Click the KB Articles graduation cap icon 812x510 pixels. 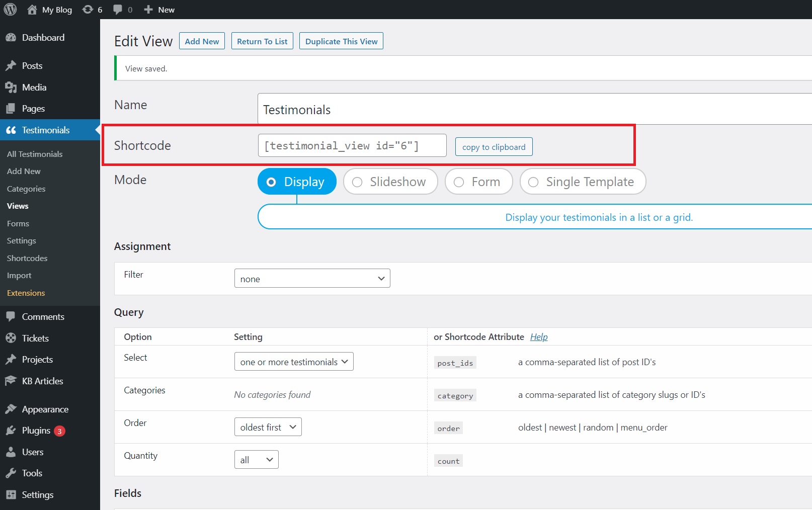point(11,381)
